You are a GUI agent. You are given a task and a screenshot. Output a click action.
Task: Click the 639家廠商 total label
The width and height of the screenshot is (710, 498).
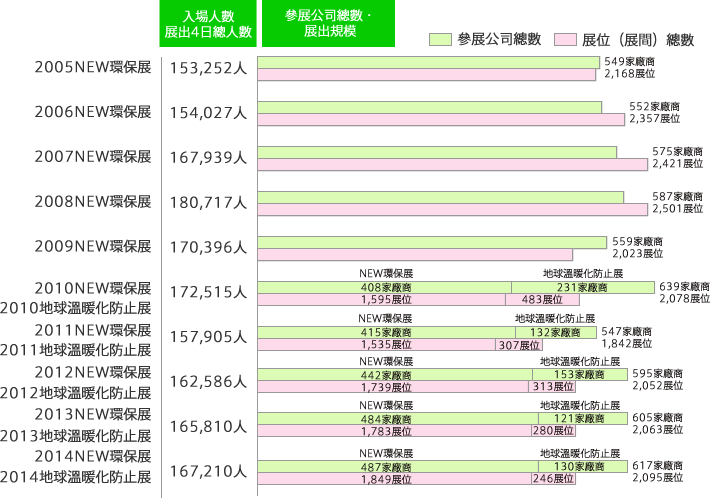point(684,287)
